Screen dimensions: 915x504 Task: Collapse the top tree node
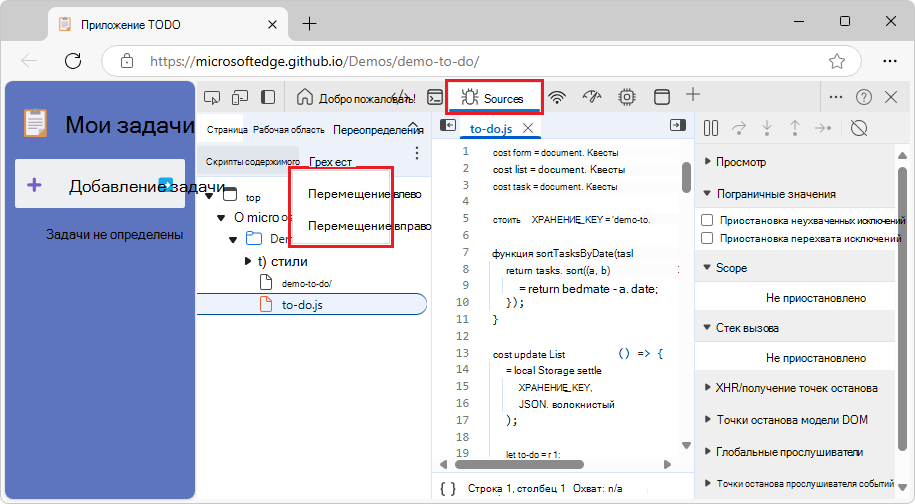point(209,197)
